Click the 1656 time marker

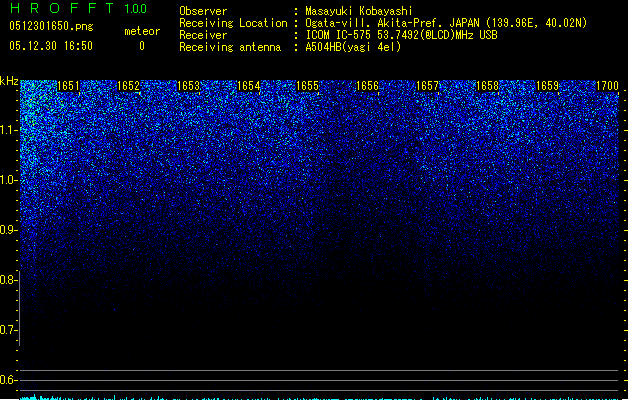pyautogui.click(x=367, y=86)
